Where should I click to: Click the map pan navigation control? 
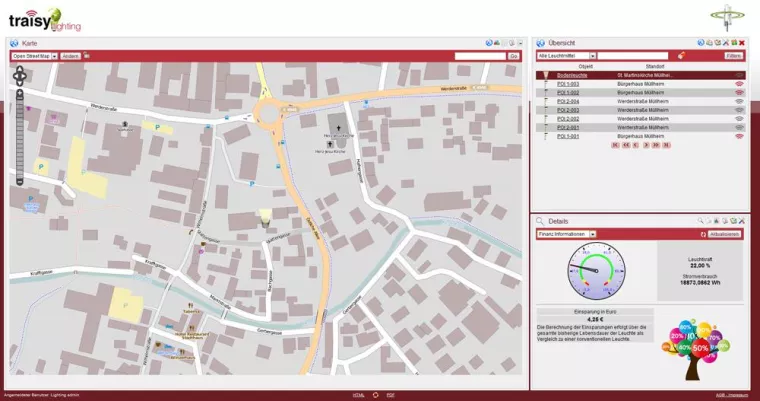point(19,74)
